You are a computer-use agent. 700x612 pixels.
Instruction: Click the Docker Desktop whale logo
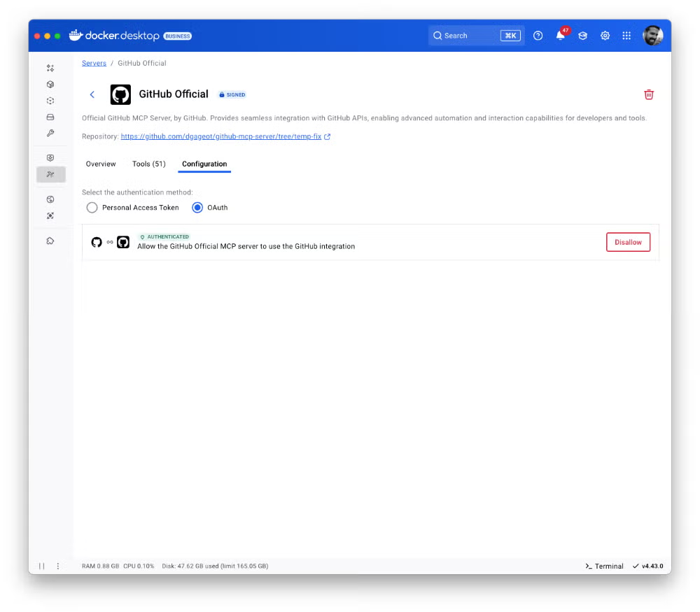coord(76,35)
